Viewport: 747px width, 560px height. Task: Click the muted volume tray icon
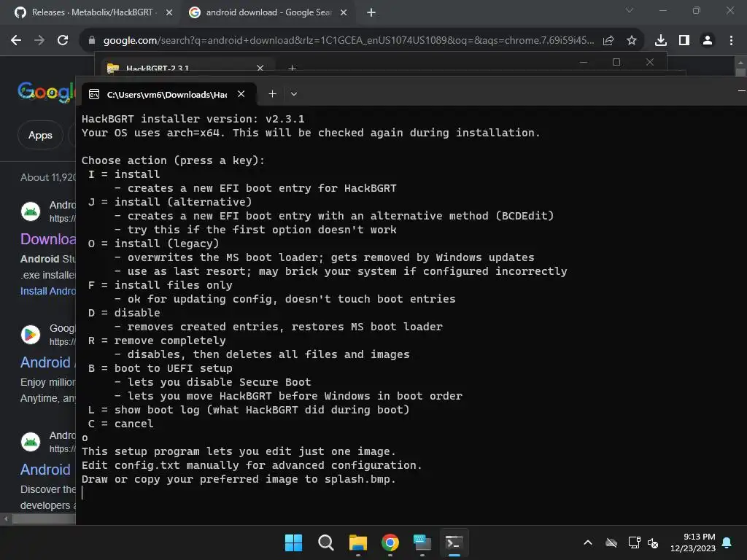click(653, 542)
